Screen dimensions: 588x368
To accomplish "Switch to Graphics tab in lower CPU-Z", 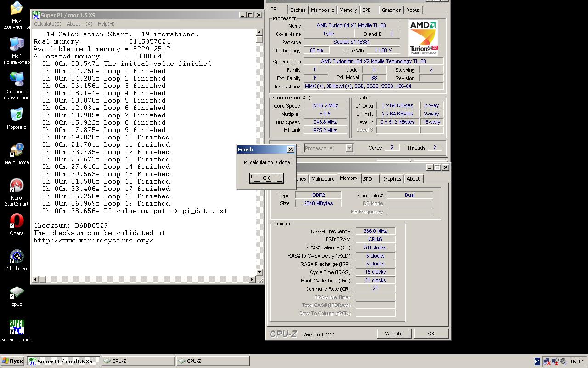I will point(392,179).
